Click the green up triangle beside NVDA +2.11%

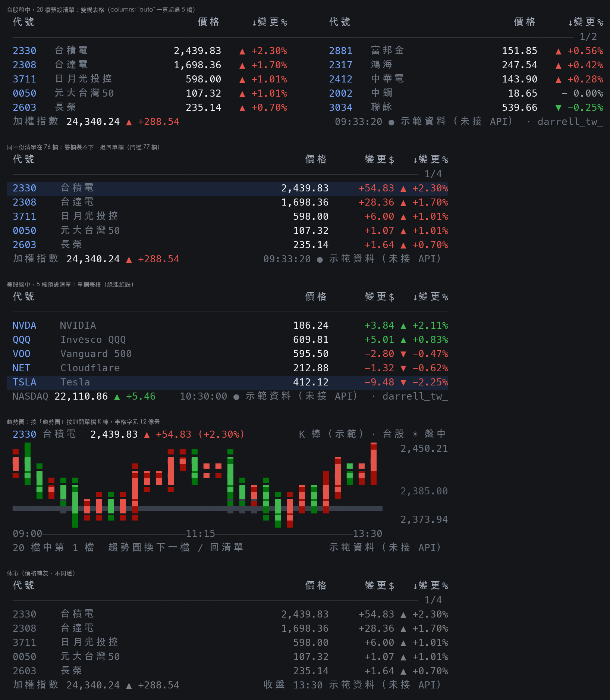click(403, 326)
